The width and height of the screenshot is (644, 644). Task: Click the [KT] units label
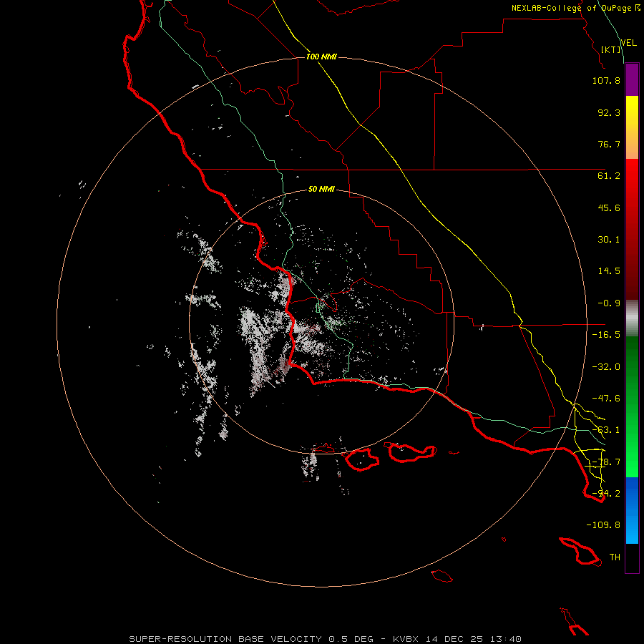pos(611,49)
